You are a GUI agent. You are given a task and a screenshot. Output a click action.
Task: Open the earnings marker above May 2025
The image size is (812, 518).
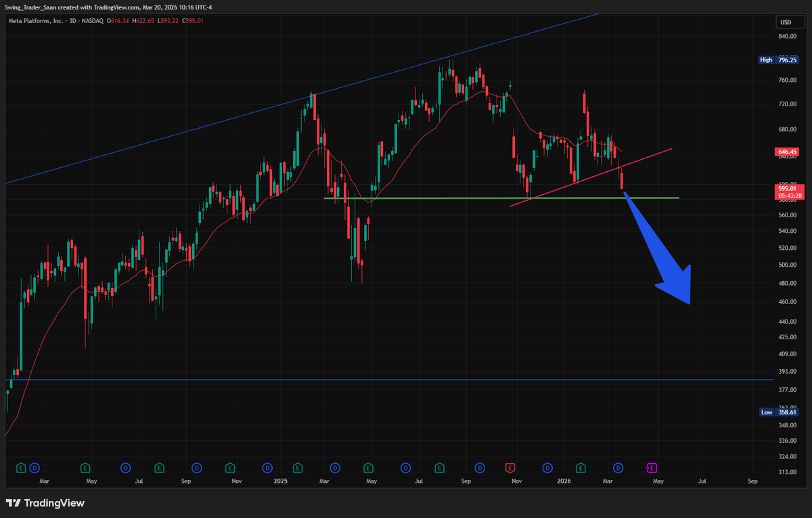point(368,467)
